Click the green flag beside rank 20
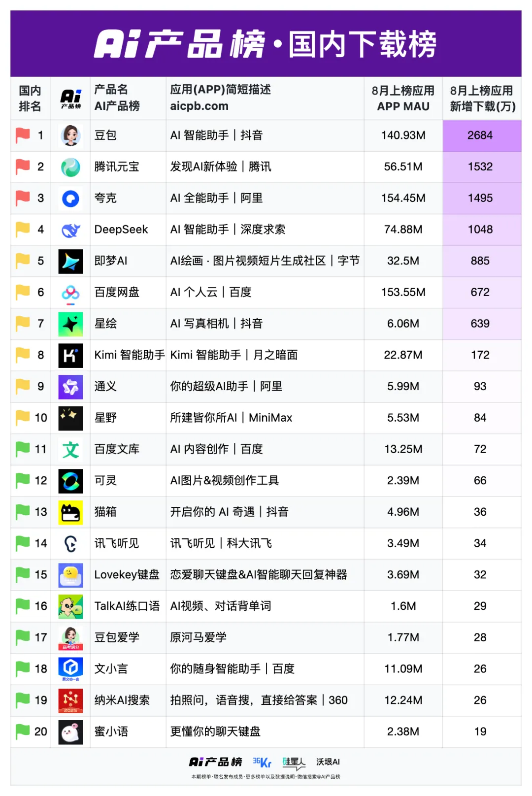 click(23, 731)
